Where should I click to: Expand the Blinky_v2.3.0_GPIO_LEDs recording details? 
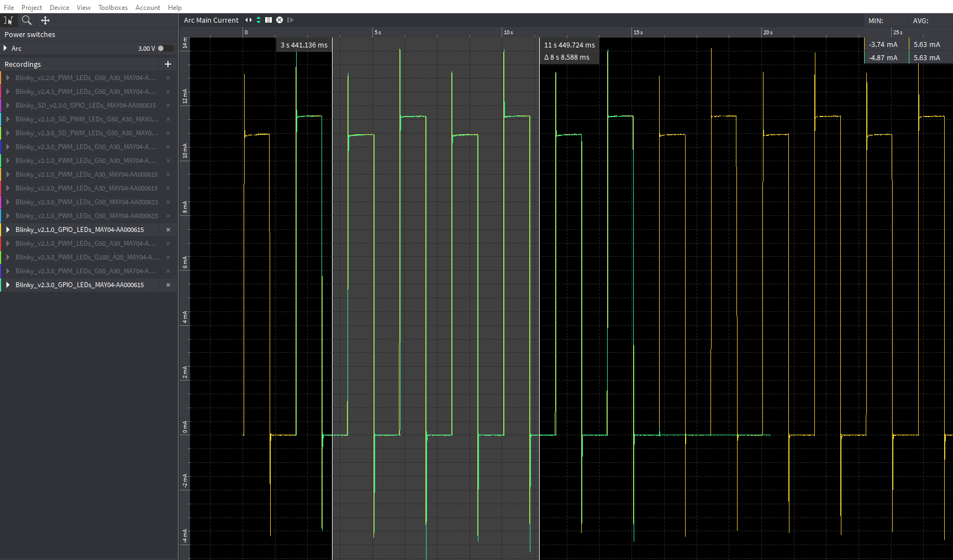[7, 285]
